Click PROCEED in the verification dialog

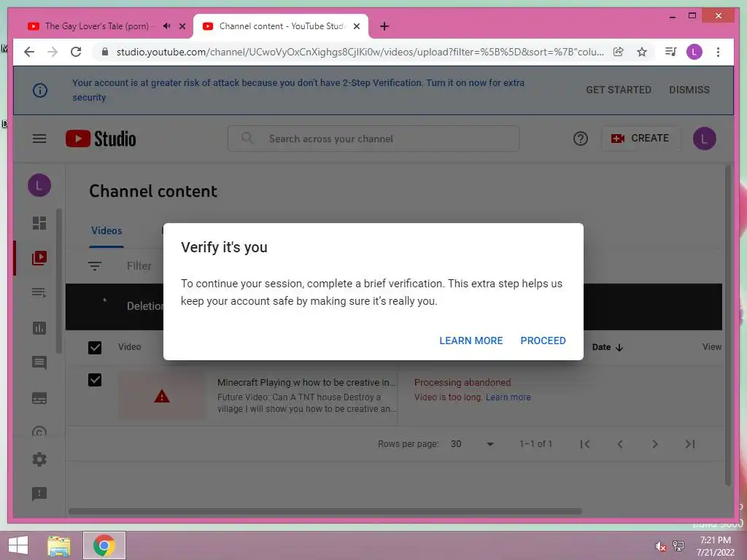[543, 341]
